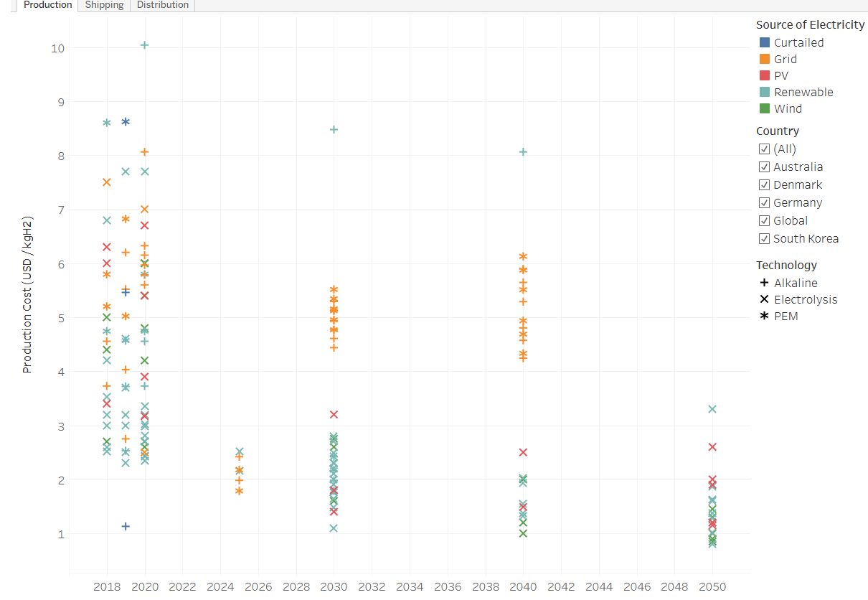Click the dark blue asterisk mark in 2019
This screenshot has width=868, height=600.
(126, 122)
